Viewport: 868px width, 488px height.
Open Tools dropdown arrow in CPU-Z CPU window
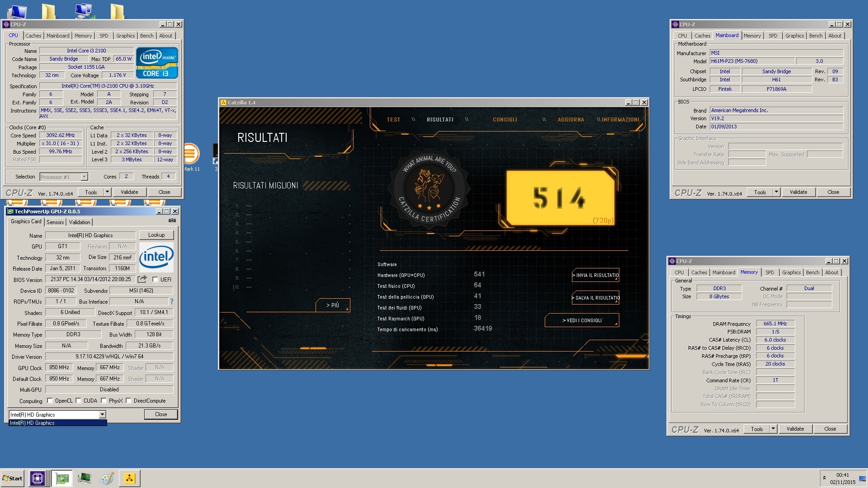pyautogui.click(x=107, y=192)
